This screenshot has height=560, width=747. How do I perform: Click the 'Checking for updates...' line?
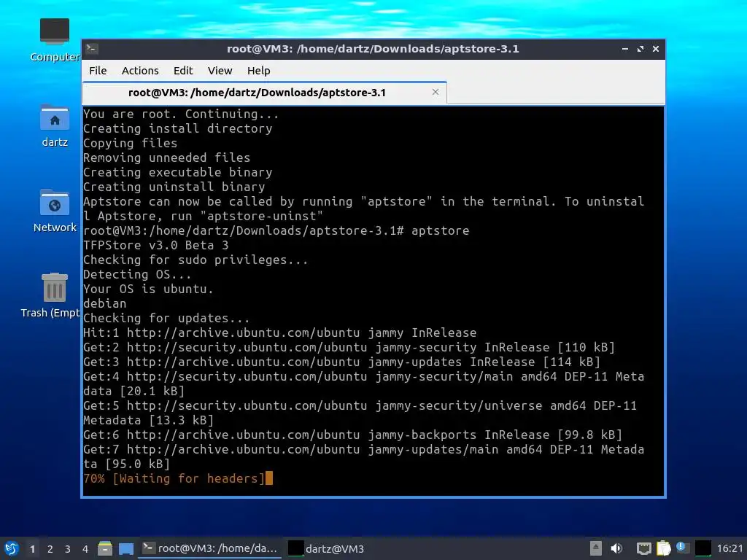coord(166,318)
